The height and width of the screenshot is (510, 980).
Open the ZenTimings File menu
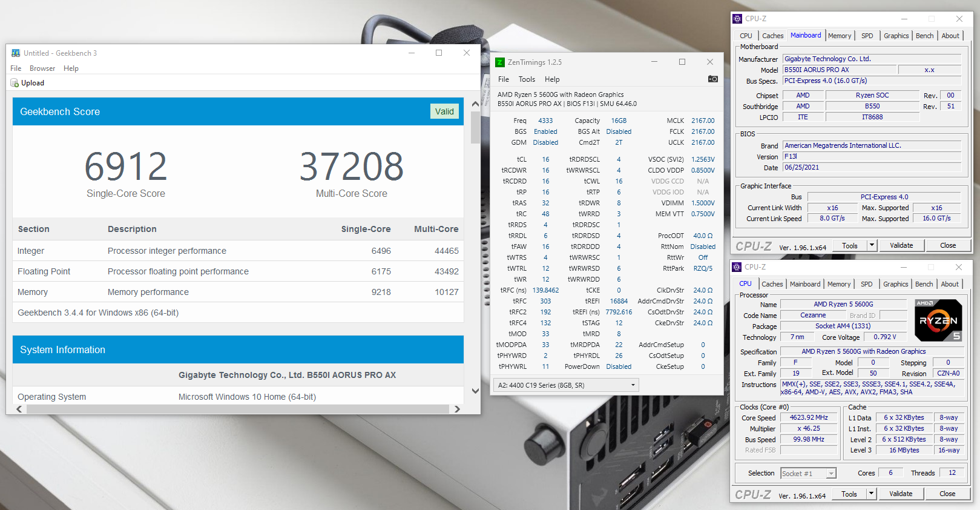click(x=504, y=79)
